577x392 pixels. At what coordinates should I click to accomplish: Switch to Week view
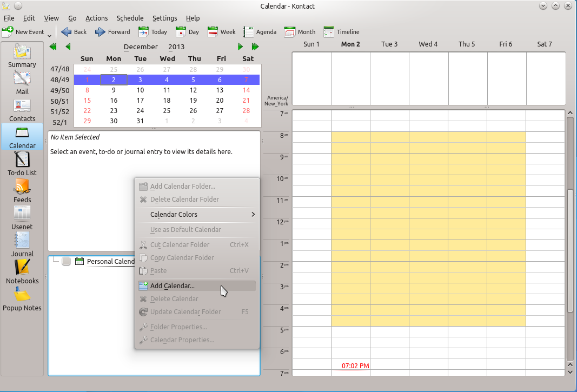click(222, 32)
